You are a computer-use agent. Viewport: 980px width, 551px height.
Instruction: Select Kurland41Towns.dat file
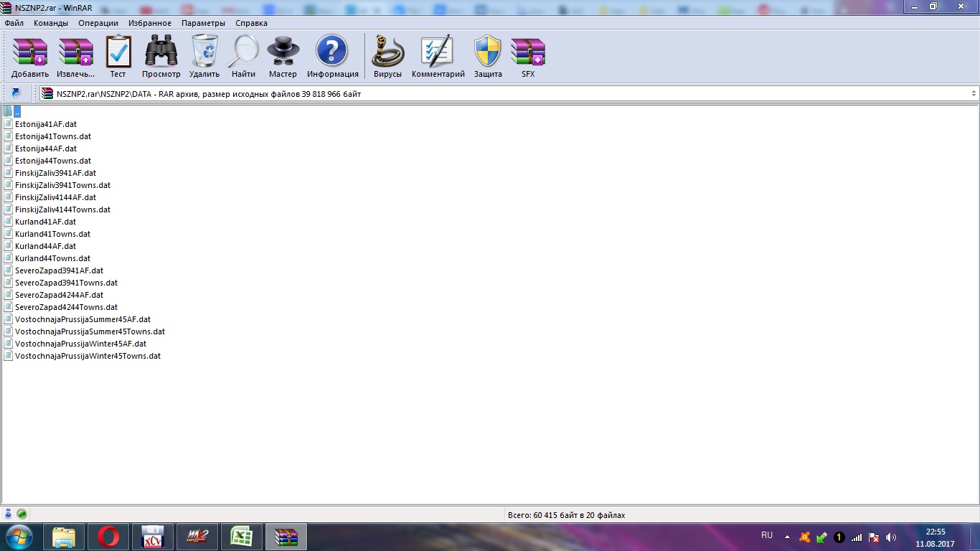click(52, 234)
